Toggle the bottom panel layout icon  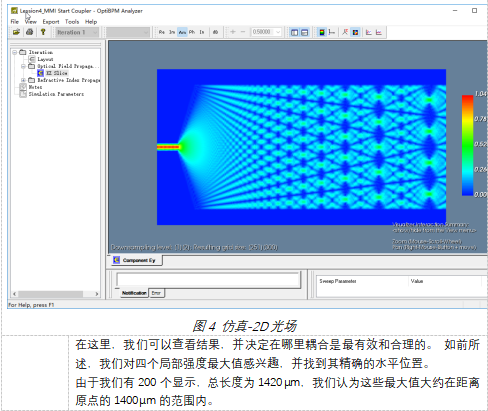[x=304, y=32]
